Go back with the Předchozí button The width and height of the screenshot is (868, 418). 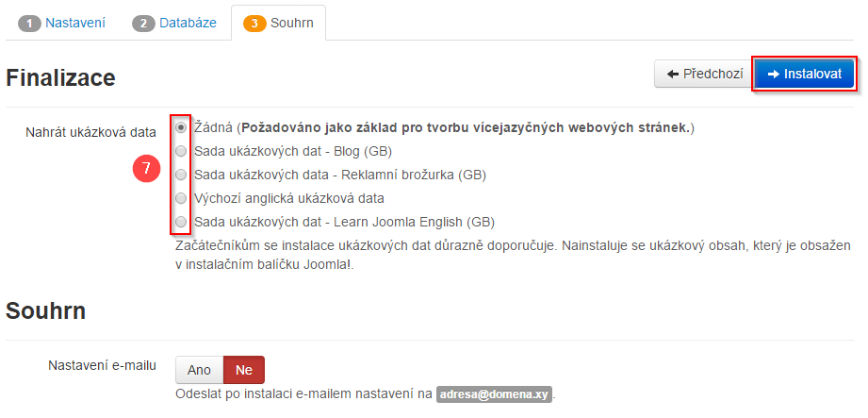699,74
